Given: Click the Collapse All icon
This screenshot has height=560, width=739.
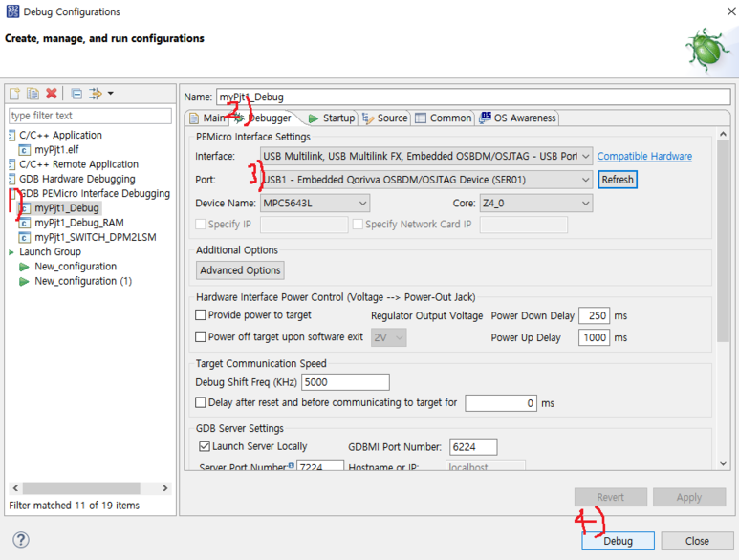Looking at the screenshot, I should point(76,94).
